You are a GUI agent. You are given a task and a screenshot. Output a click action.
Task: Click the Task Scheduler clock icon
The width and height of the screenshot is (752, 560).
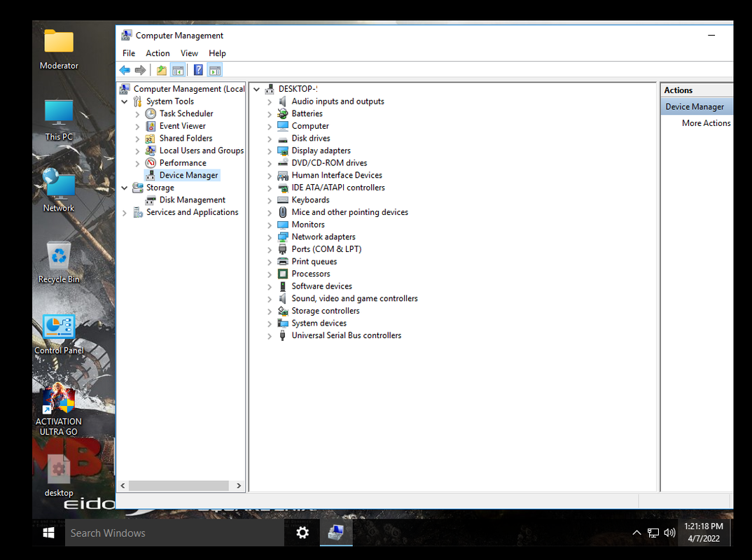click(151, 113)
